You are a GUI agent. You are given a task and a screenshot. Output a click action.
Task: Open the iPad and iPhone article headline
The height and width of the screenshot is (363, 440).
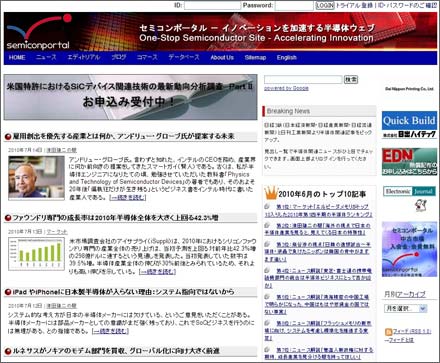click(123, 292)
